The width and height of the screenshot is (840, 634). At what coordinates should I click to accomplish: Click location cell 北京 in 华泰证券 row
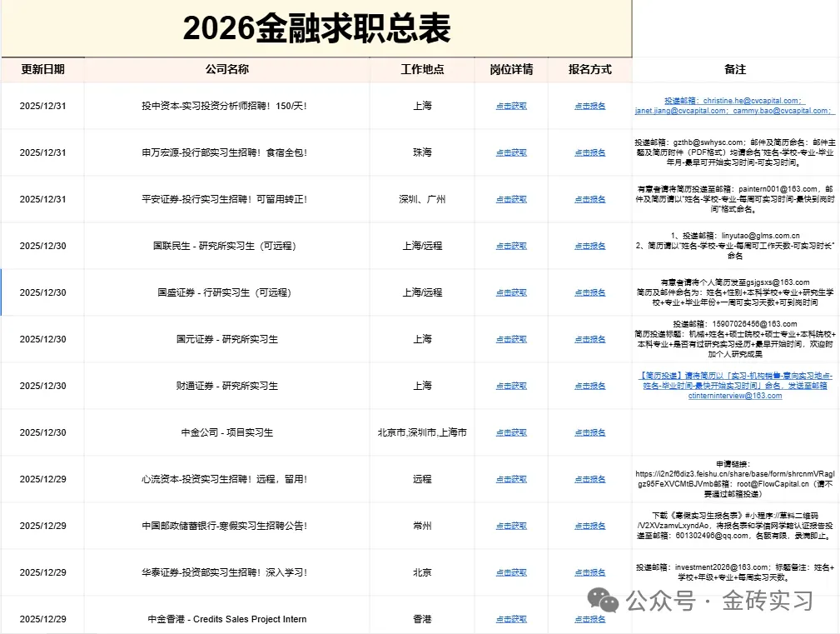pos(422,572)
